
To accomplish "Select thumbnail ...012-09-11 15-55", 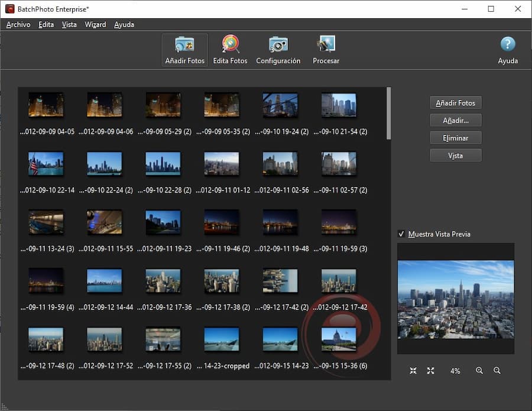I will tap(105, 222).
